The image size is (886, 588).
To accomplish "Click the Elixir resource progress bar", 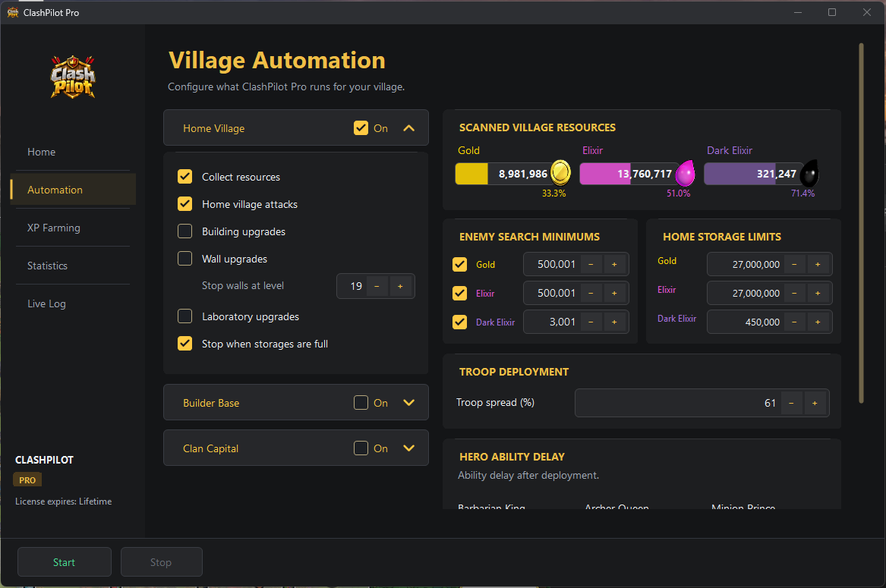I will coord(631,174).
